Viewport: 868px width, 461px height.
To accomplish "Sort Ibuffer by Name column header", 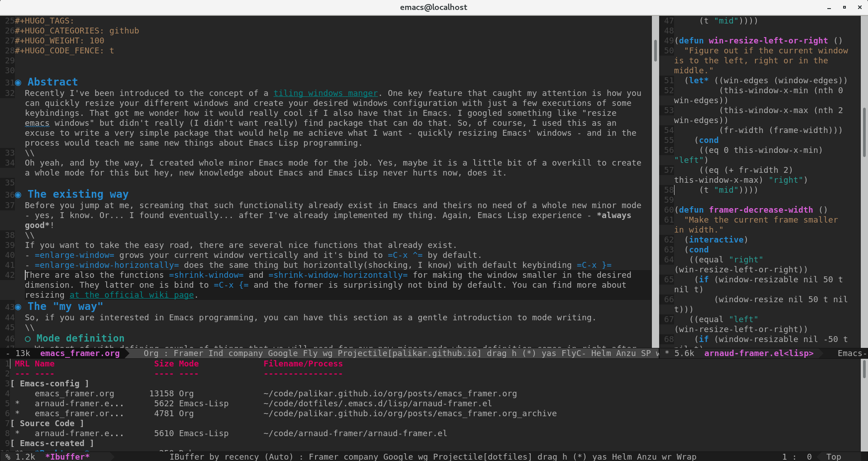I will click(x=45, y=364).
